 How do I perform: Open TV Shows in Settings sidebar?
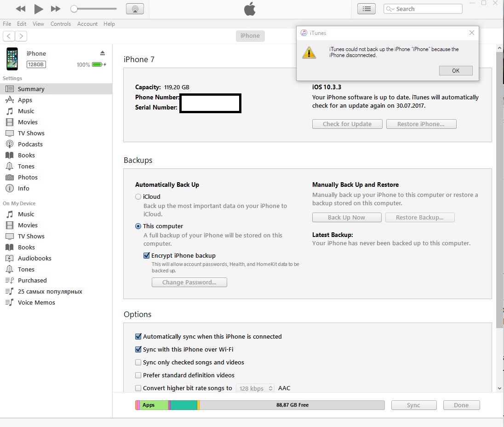56,133
